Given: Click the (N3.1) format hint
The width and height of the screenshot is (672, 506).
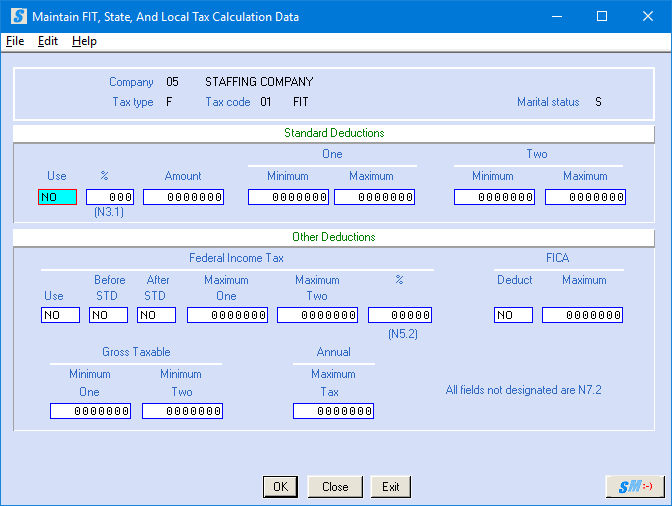Looking at the screenshot, I should [109, 212].
